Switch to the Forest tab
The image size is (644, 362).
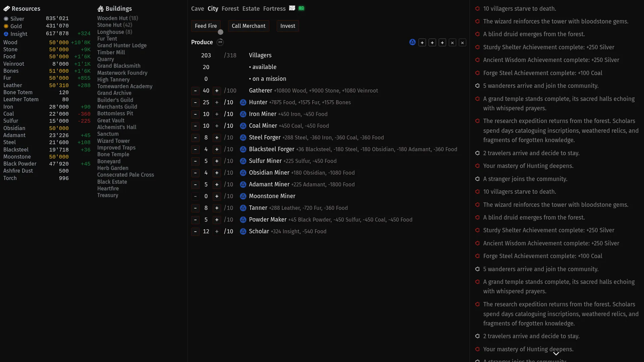point(230,9)
